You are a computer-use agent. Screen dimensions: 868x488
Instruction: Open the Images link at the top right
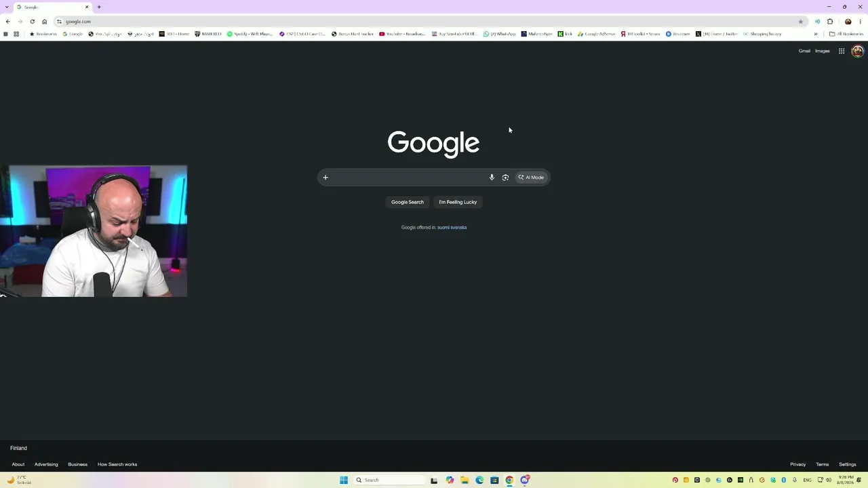[823, 51]
